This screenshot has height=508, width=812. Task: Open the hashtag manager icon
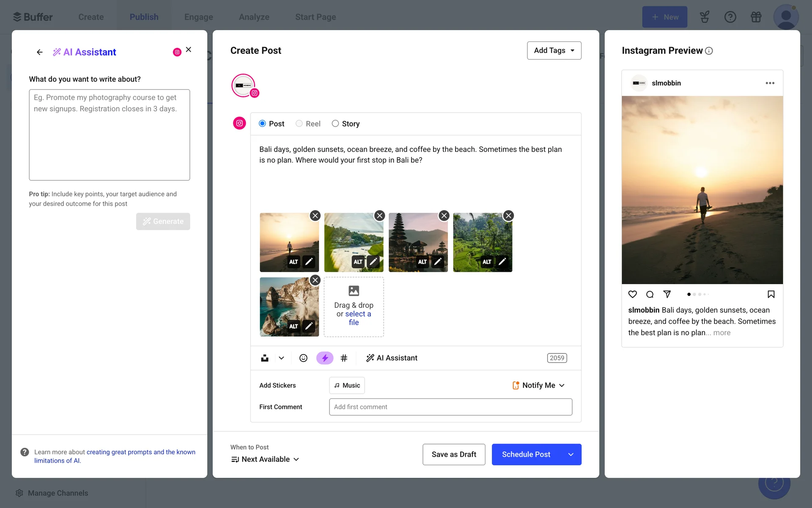pos(344,358)
